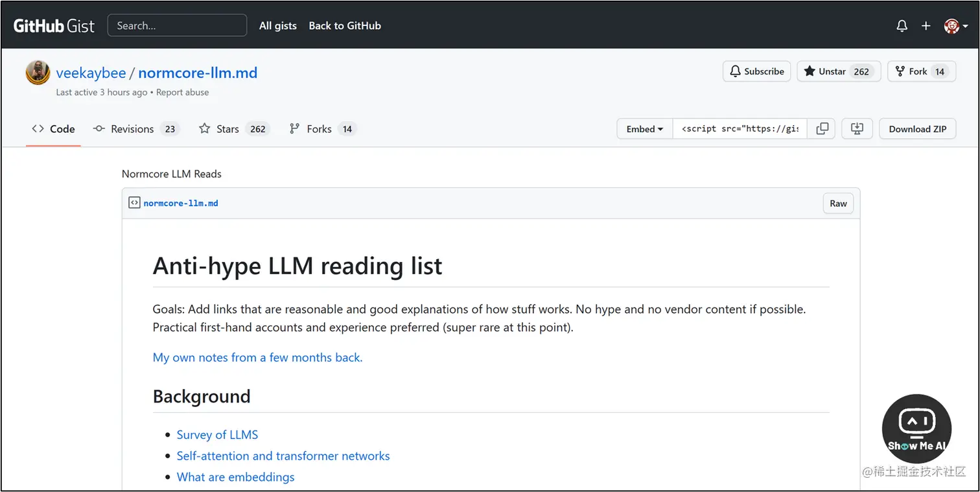Open the normcore-llm.md gist title link

(198, 73)
